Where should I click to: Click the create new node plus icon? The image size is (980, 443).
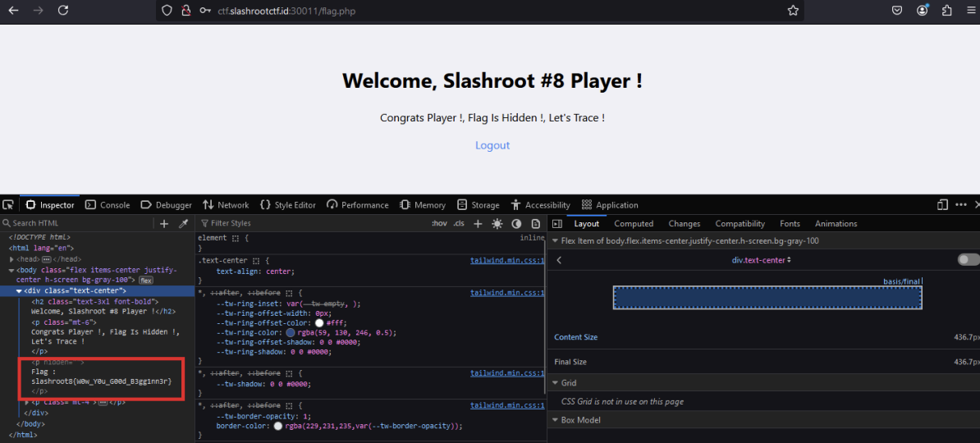click(164, 224)
